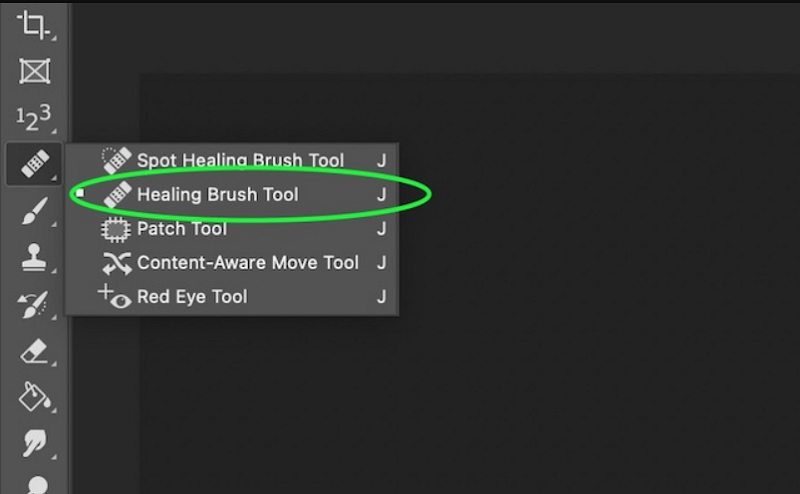This screenshot has height=494, width=800.
Task: Click the dashed-square Patch icon in flyout
Action: click(117, 229)
